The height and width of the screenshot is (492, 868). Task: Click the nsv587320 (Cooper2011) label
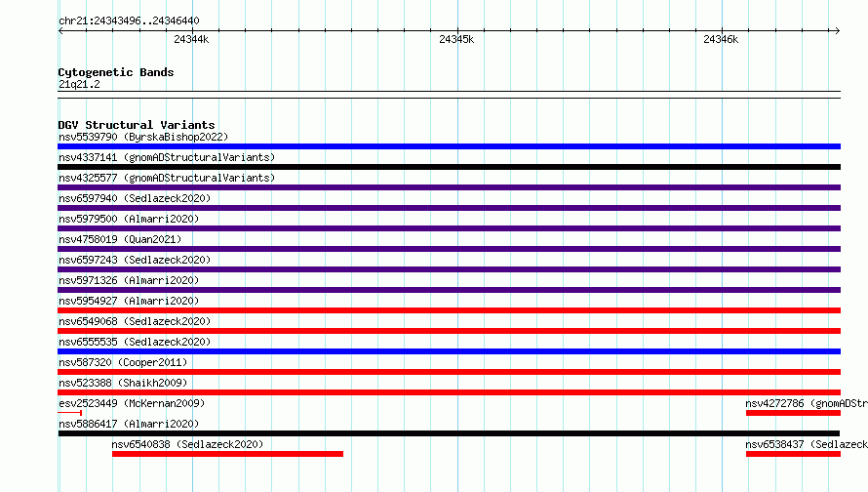point(123,362)
